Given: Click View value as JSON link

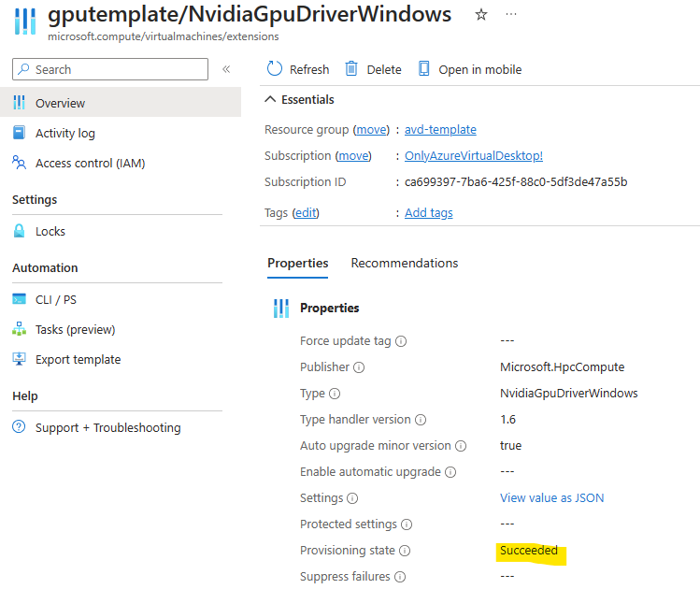Looking at the screenshot, I should click(x=551, y=498).
